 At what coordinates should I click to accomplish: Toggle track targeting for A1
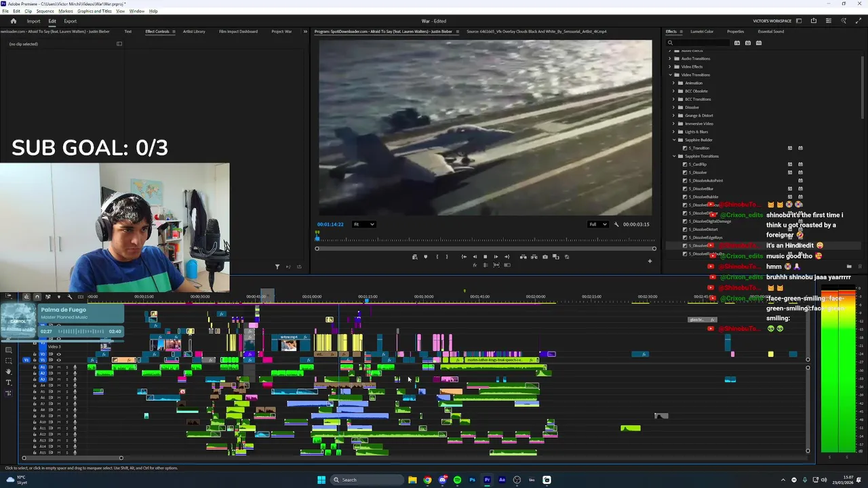pos(43,367)
